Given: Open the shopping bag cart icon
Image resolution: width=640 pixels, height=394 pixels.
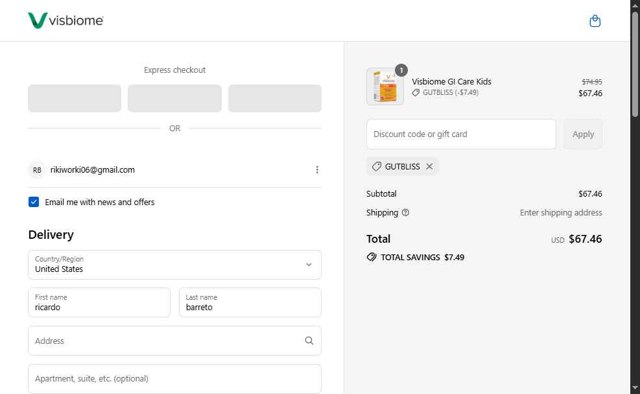Looking at the screenshot, I should click(595, 21).
